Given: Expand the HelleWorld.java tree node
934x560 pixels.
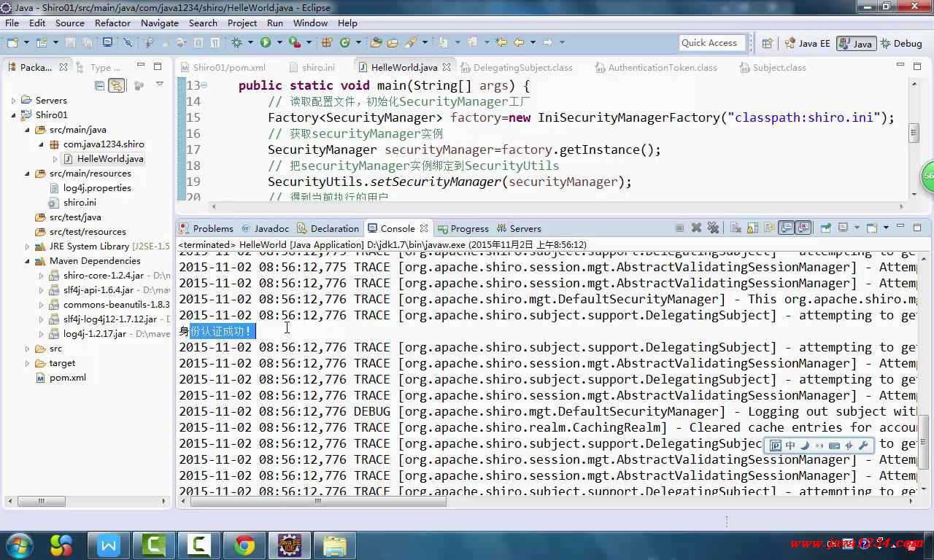Looking at the screenshot, I should pos(55,159).
